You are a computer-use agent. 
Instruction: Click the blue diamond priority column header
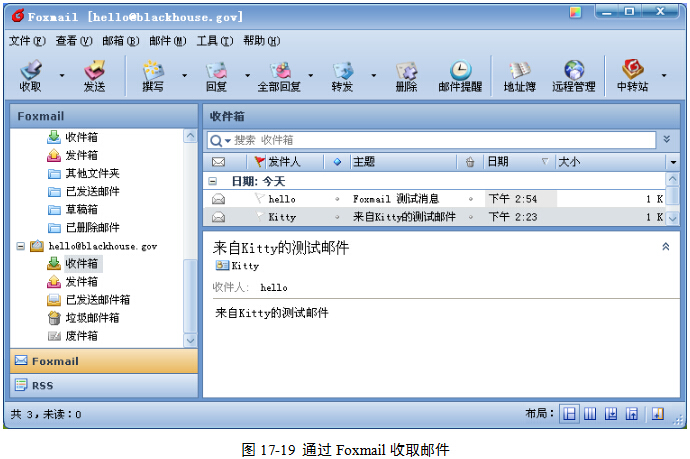(337, 162)
